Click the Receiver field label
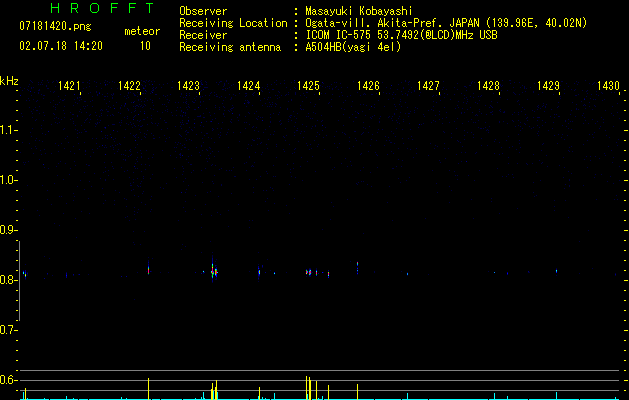The height and width of the screenshot is (400, 629). [x=203, y=35]
